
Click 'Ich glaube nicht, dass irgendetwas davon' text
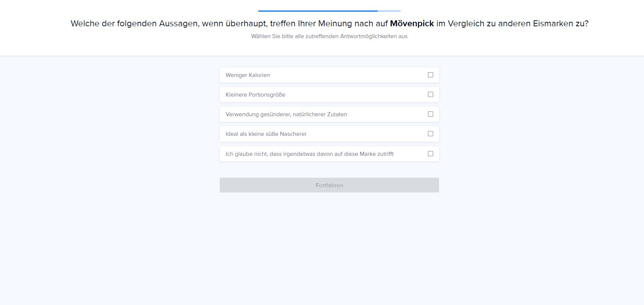coord(309,154)
